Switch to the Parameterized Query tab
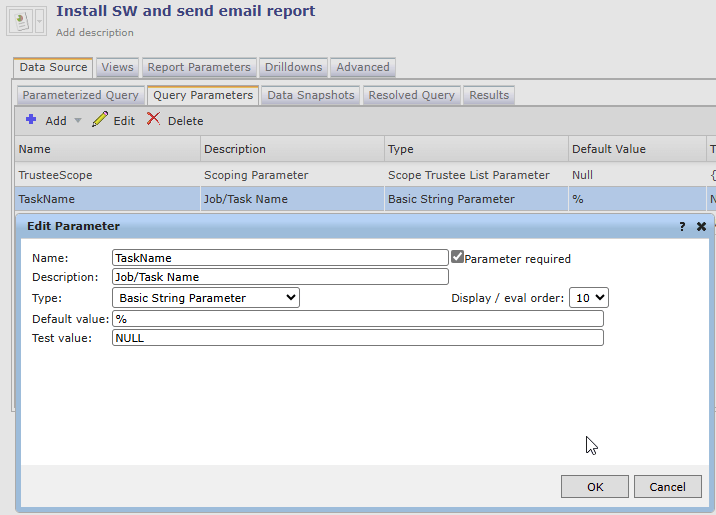This screenshot has height=515, width=716. (x=80, y=95)
